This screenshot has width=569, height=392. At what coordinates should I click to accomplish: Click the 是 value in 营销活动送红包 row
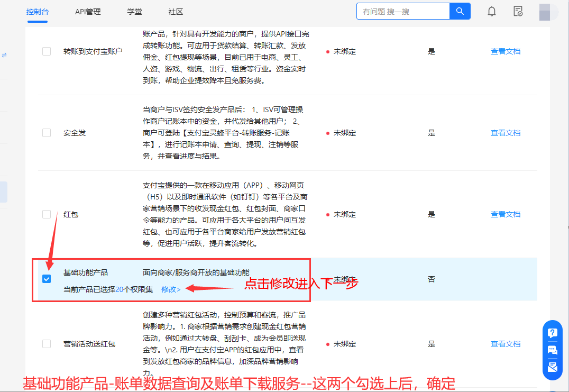(x=432, y=344)
